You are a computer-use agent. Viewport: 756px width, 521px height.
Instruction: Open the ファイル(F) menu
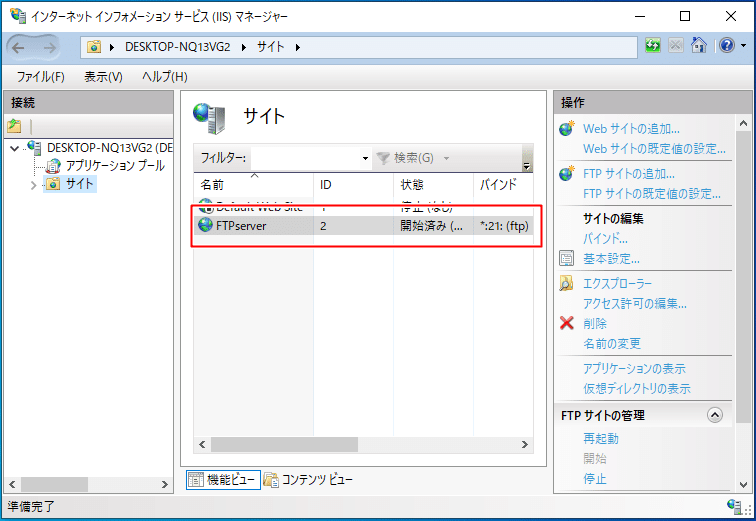(x=40, y=77)
